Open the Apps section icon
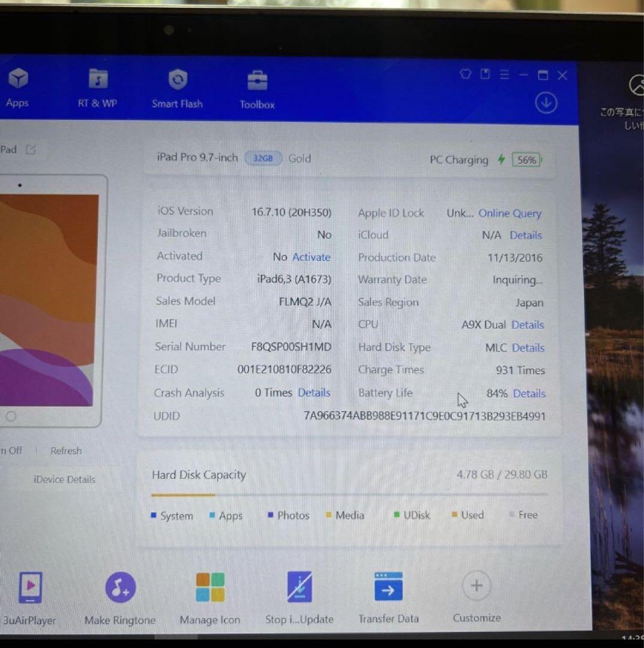This screenshot has width=644, height=648. click(18, 79)
